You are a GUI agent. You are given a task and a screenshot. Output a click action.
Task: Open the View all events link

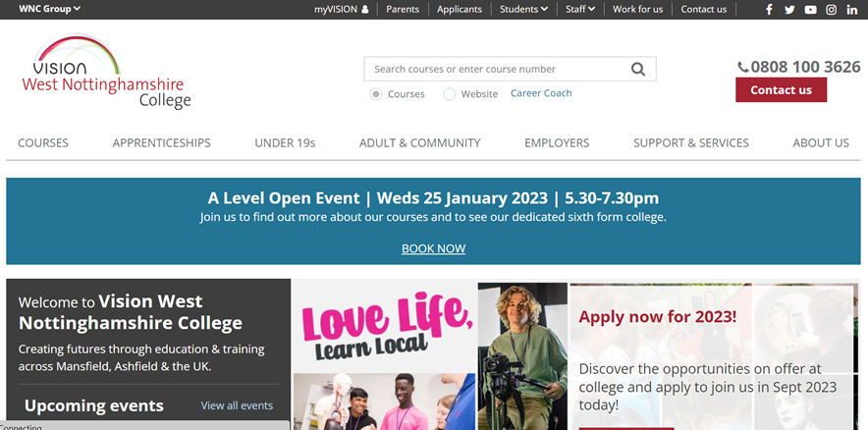(x=237, y=405)
